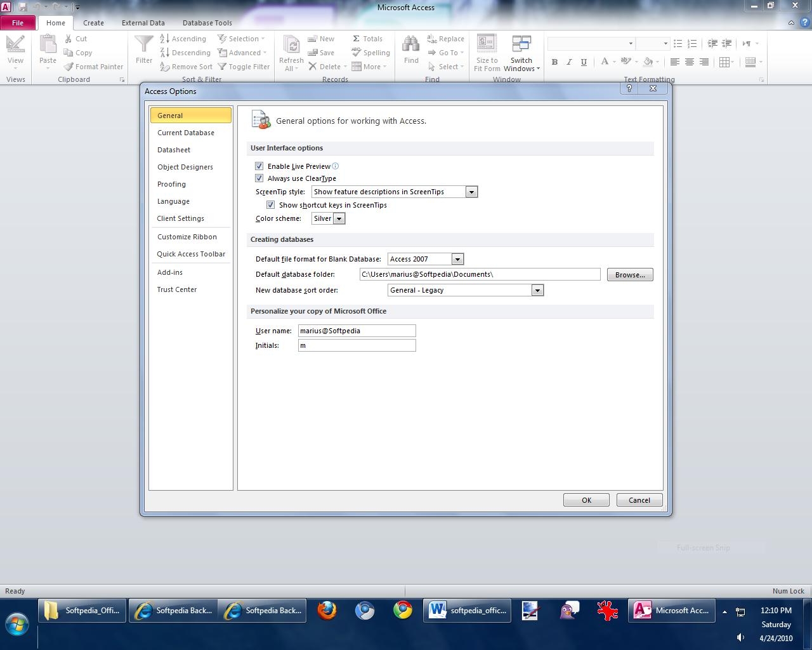Expand the ScreenTip style dropdown
Image resolution: width=812 pixels, height=650 pixels.
coord(471,192)
